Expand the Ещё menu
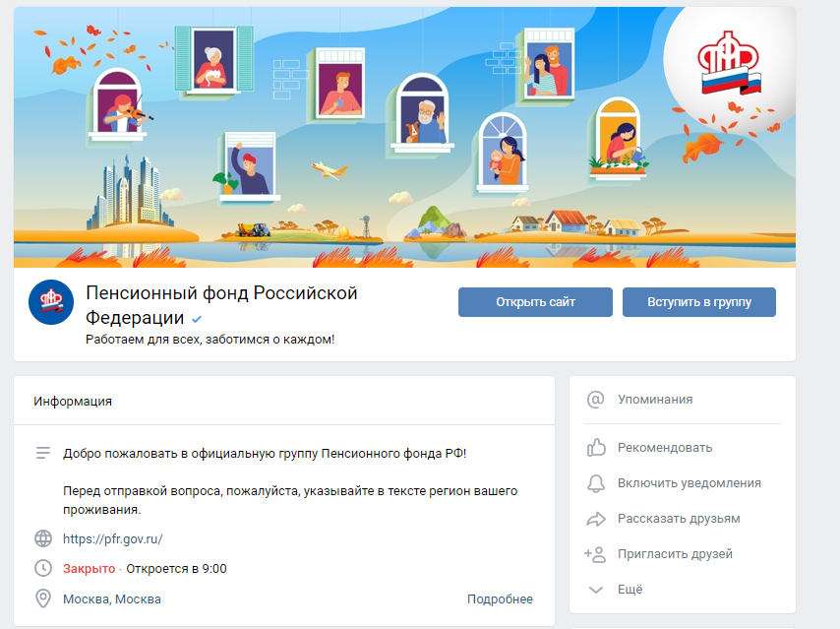Viewport: 840px width, 629px height. pos(630,590)
